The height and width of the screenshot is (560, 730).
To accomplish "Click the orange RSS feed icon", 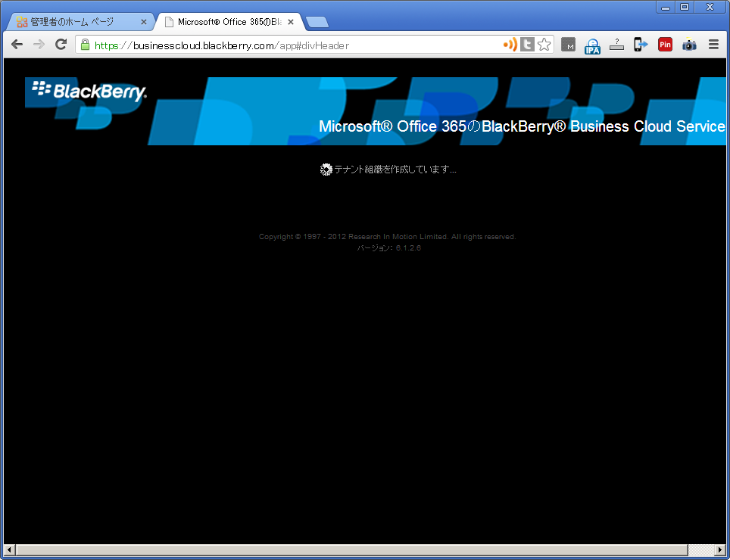I will tap(510, 45).
